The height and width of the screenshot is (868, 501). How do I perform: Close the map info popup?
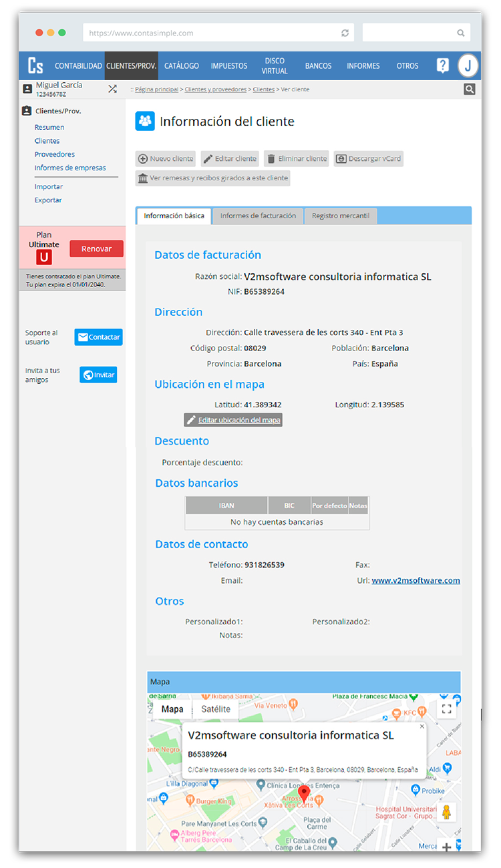point(422,726)
